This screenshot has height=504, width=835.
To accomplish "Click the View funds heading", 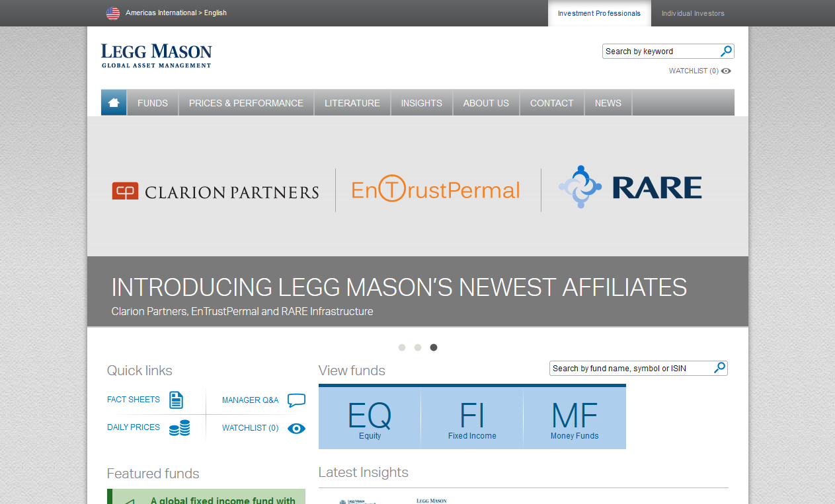I will [352, 371].
